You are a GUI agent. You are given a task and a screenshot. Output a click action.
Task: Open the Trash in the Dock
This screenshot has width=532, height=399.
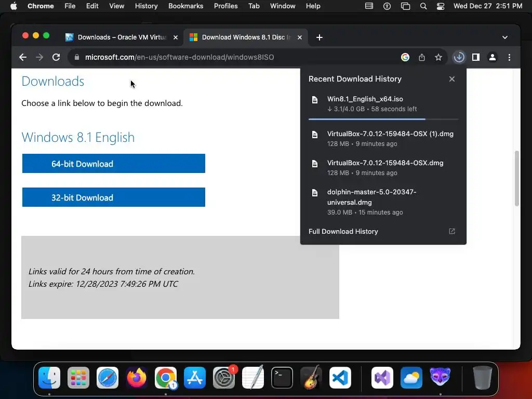pyautogui.click(x=483, y=378)
